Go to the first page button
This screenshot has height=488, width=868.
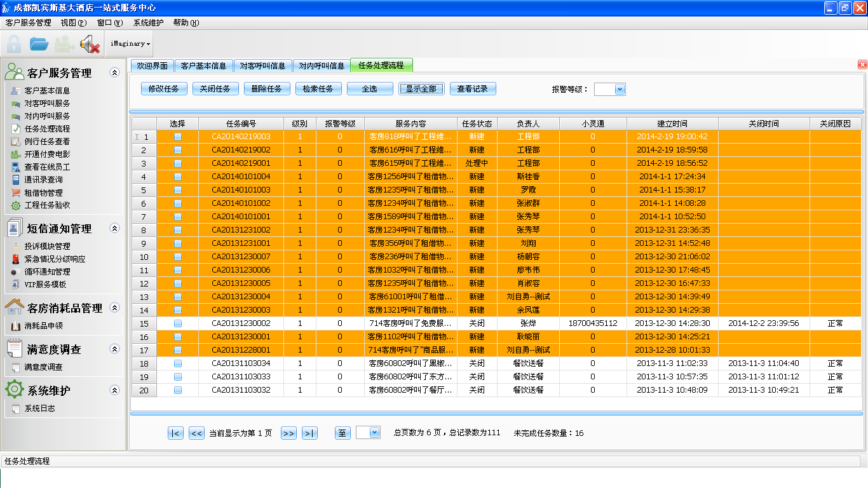(x=175, y=433)
